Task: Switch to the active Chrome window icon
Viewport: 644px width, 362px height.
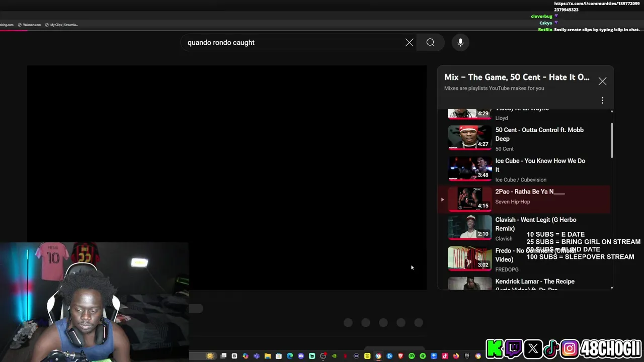Action: (378, 356)
